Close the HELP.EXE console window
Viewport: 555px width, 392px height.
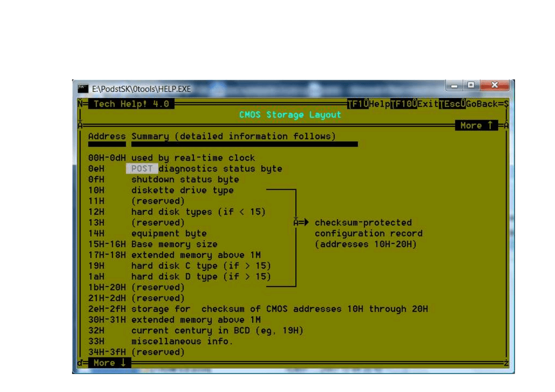(493, 85)
